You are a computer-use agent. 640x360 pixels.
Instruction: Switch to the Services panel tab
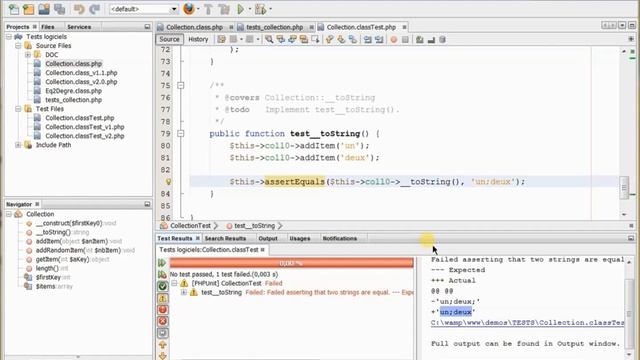pos(79,27)
